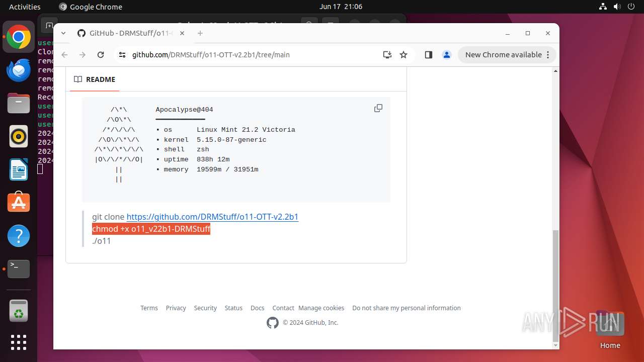The image size is (644, 362).
Task: Click the page vertical scrollbar thumb
Action: (x=555, y=285)
